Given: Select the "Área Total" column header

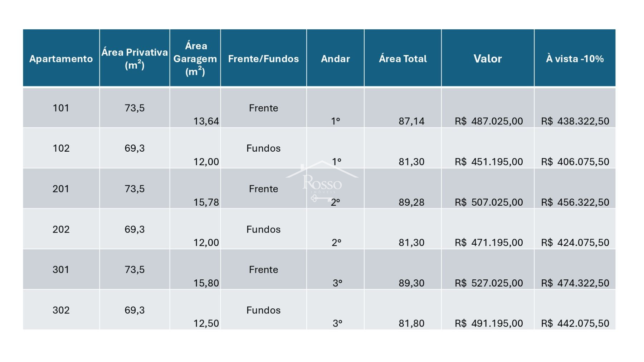Looking at the screenshot, I should [x=403, y=59].
